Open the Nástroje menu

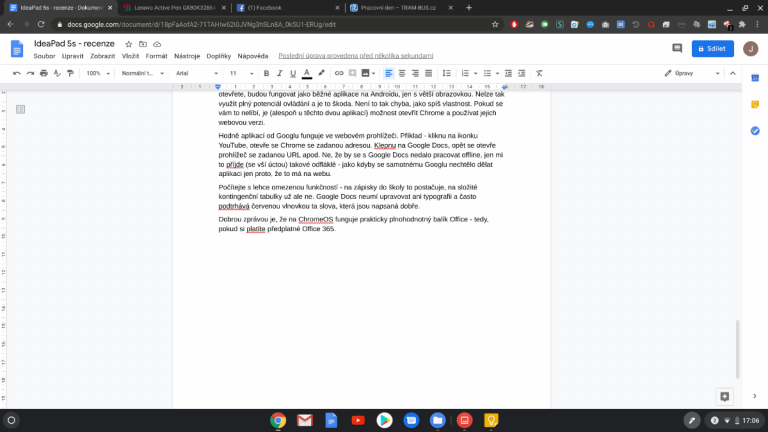coord(187,56)
